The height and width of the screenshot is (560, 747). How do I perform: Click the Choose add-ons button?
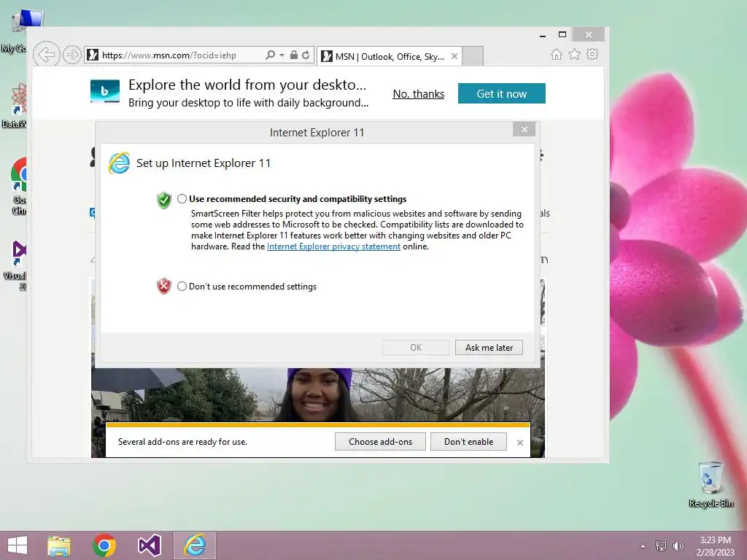point(380,441)
